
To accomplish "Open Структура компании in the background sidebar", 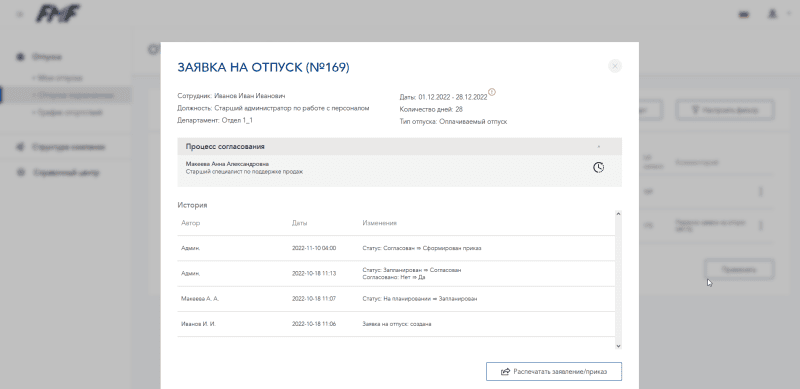I will pyautogui.click(x=68, y=147).
